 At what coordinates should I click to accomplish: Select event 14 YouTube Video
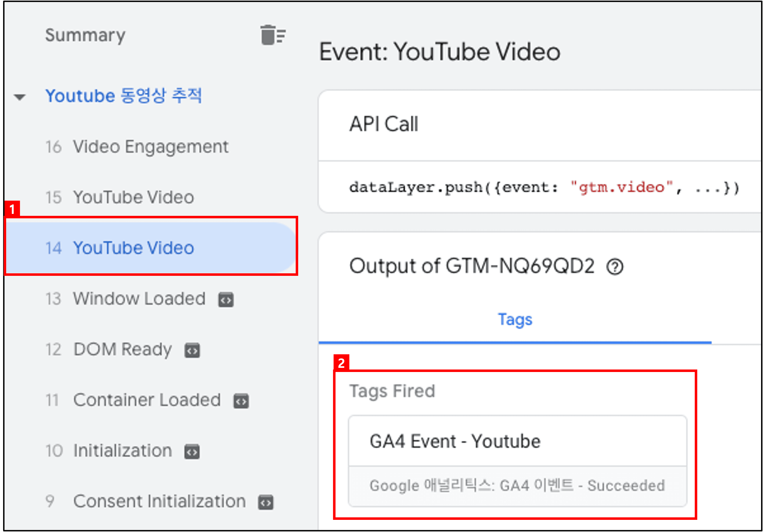(150, 248)
